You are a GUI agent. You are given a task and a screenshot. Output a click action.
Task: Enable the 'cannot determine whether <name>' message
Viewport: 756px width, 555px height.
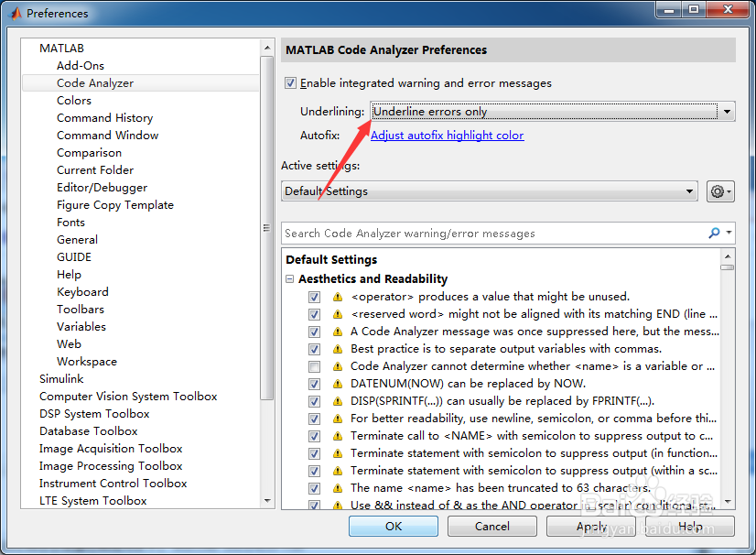tap(314, 366)
